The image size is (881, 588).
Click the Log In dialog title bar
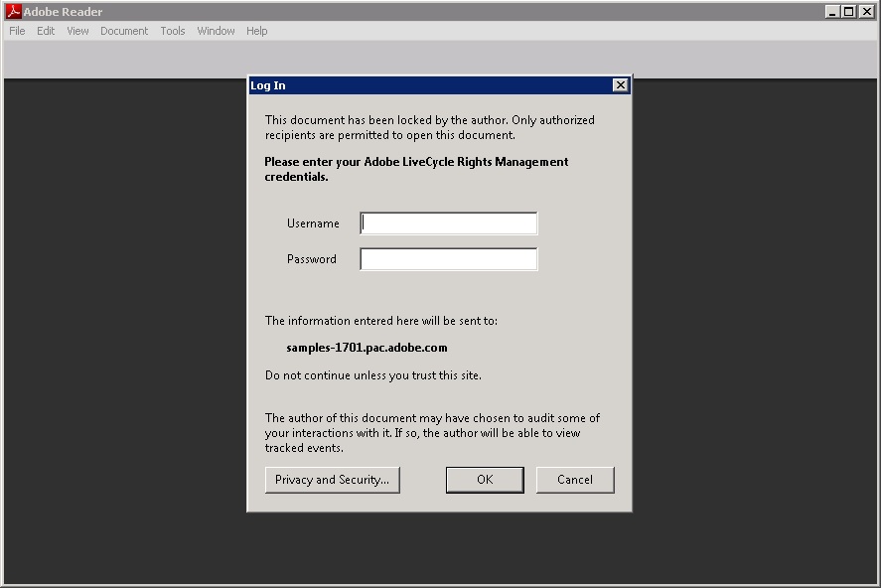(417, 85)
